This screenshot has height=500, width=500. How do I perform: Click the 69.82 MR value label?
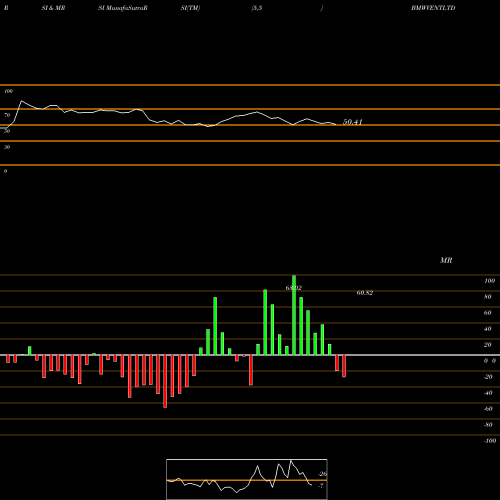(365, 293)
